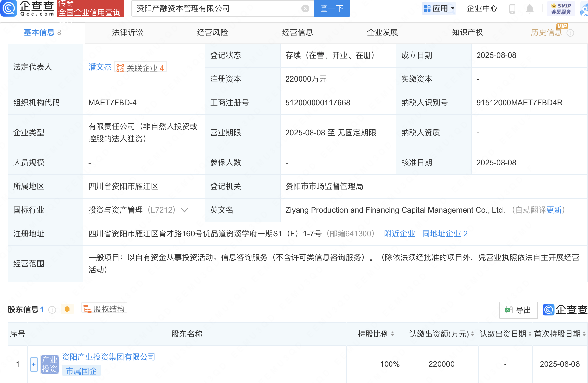Switch to 基本信息 tab

pyautogui.click(x=42, y=33)
